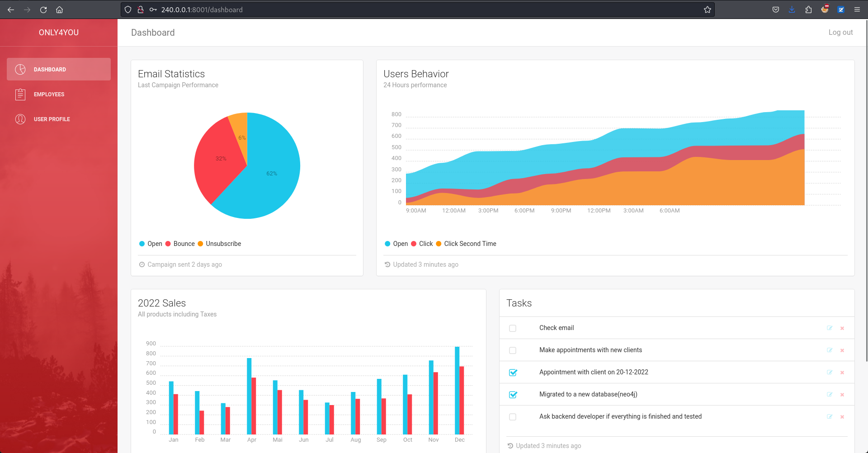The height and width of the screenshot is (453, 868).
Task: Click the saved password key icon
Action: click(153, 9)
